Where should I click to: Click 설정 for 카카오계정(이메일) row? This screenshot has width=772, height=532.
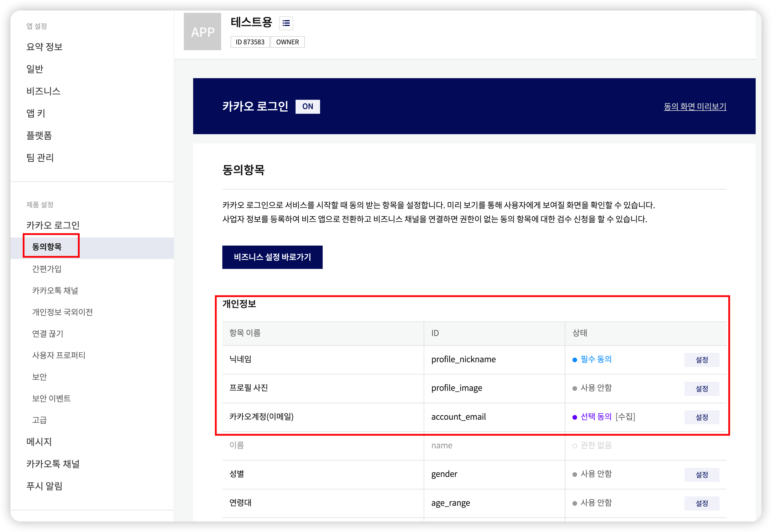[701, 417]
